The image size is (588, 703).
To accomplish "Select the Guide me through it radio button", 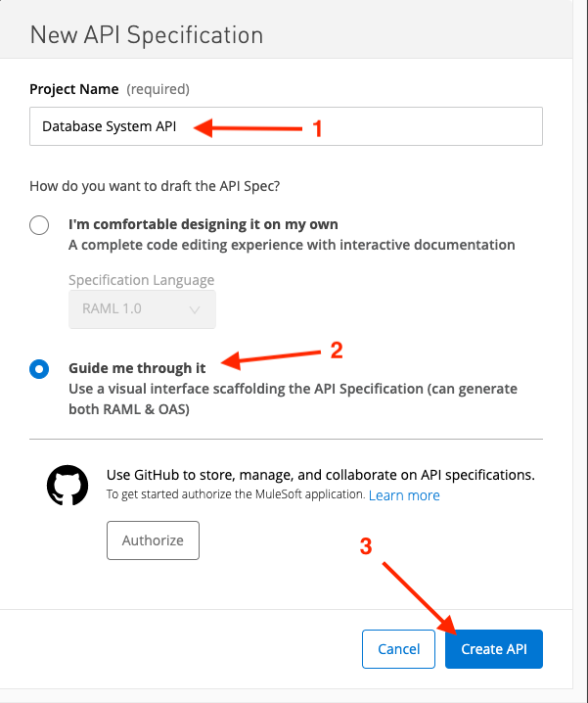I will point(39,369).
